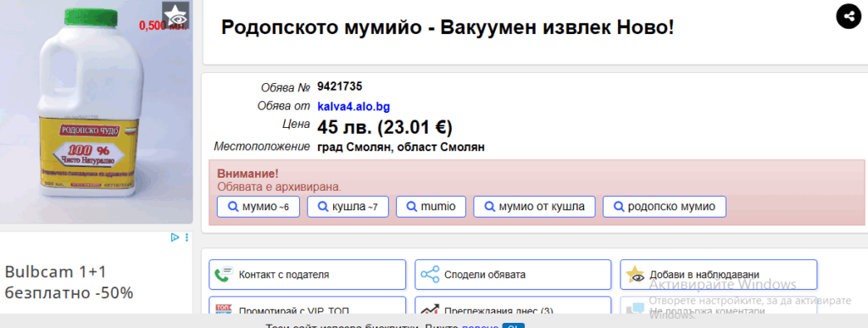Open the product bottle photo
The height and width of the screenshot is (328, 868).
[97, 112]
